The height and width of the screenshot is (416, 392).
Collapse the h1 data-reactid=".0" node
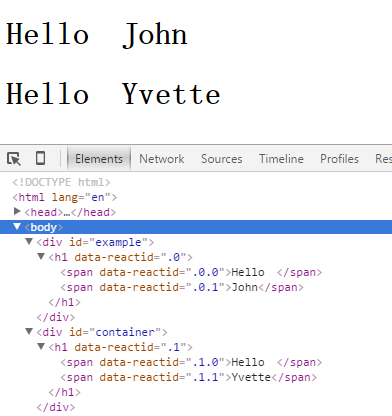(x=41, y=256)
